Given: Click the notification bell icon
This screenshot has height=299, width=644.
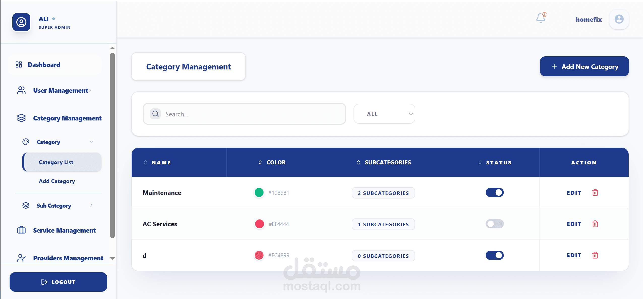Looking at the screenshot, I should (541, 18).
